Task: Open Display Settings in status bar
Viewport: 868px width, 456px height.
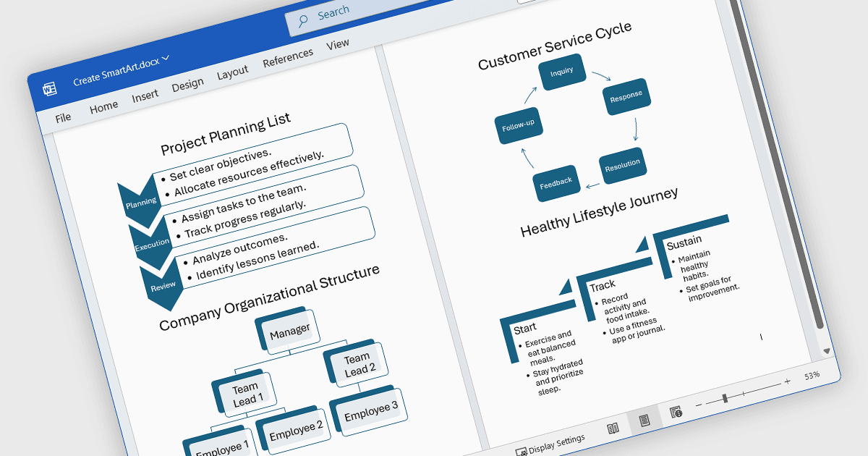Action: [x=550, y=445]
